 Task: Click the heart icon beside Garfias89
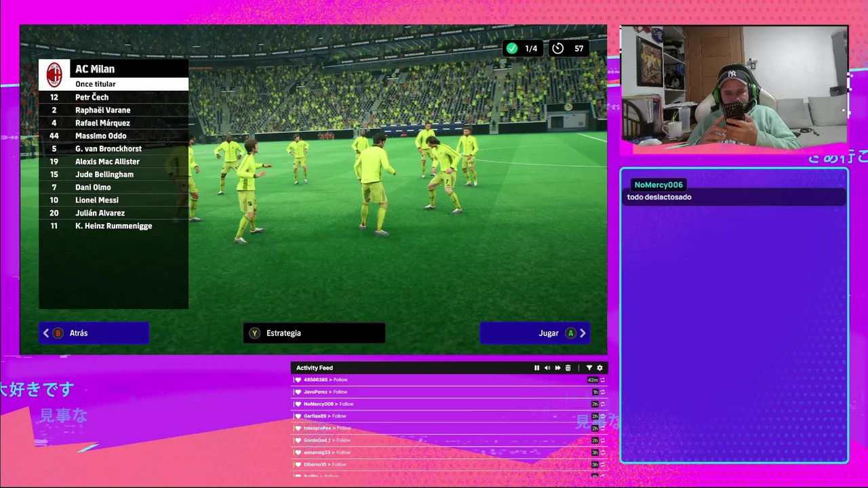pos(298,416)
